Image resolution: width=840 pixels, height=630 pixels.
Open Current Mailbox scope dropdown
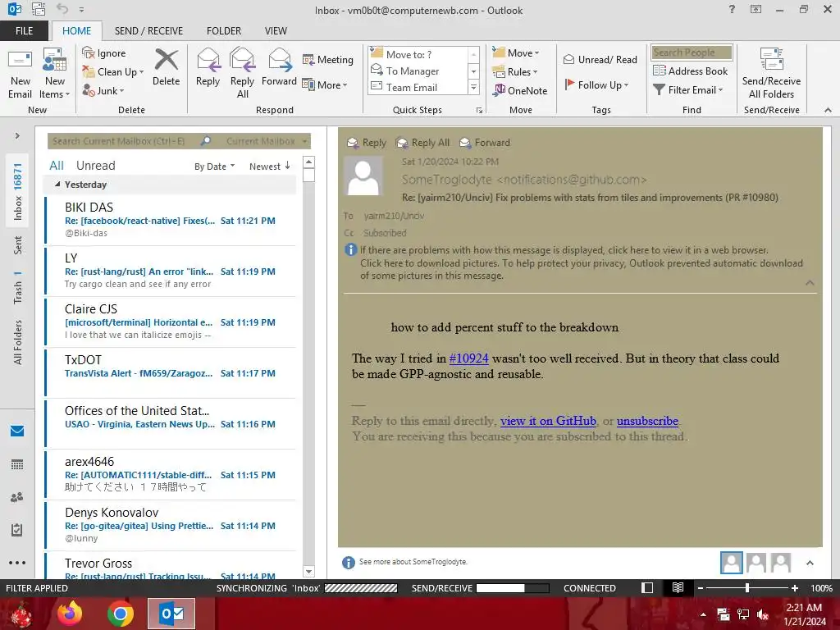click(x=267, y=141)
